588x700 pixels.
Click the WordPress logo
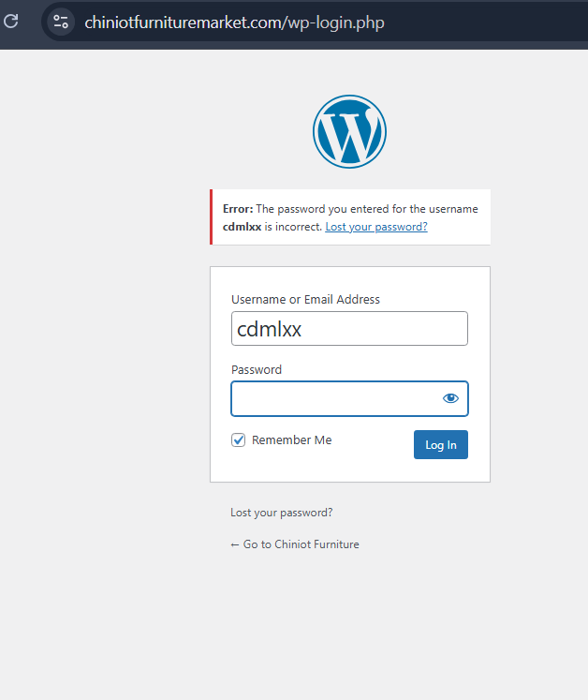(x=349, y=132)
